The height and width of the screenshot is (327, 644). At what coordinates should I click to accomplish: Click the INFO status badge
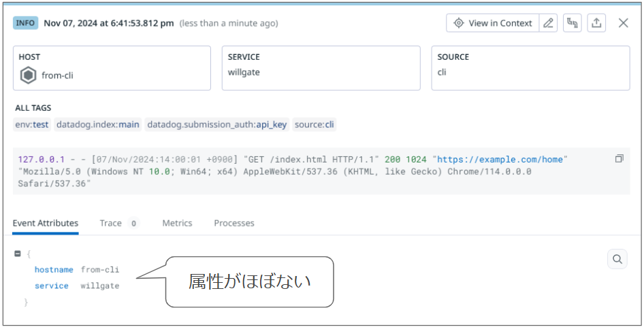pyautogui.click(x=25, y=23)
